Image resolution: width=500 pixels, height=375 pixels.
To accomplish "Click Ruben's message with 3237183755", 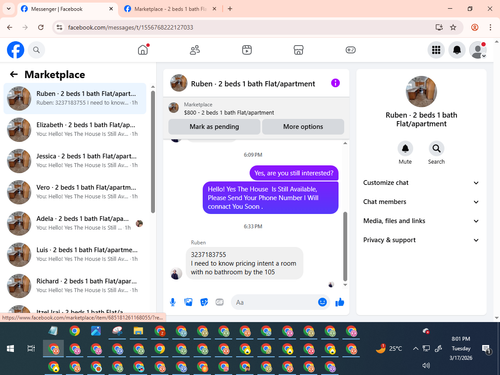I will 244,263.
